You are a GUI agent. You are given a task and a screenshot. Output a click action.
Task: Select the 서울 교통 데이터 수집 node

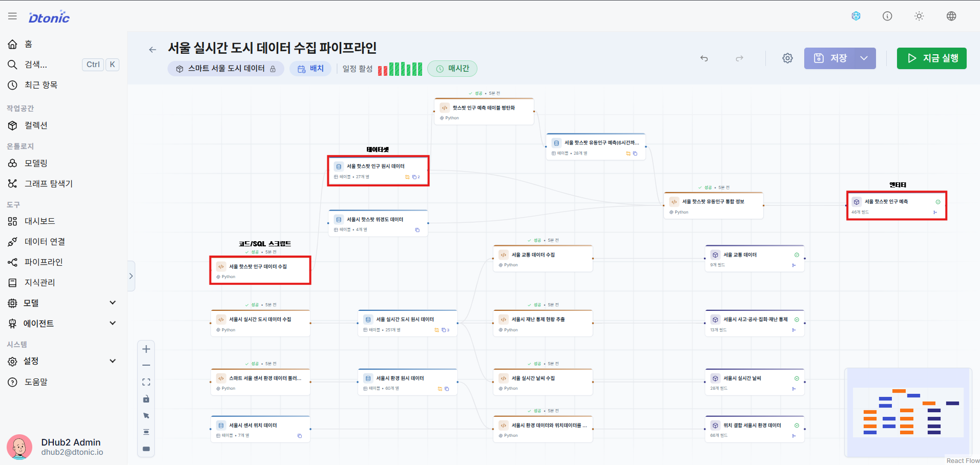543,259
